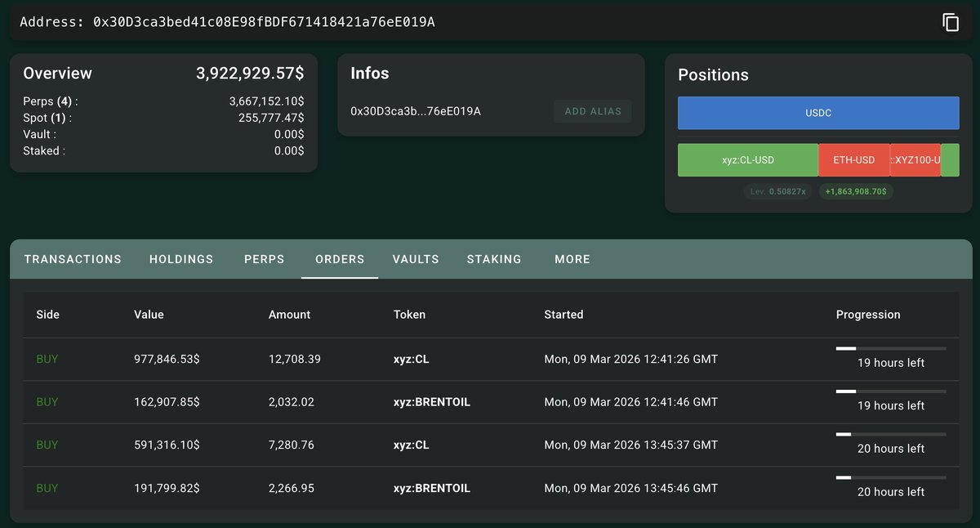Click progress bar of the 977,846.53$ order
The width and height of the screenshot is (980, 528).
click(890, 349)
